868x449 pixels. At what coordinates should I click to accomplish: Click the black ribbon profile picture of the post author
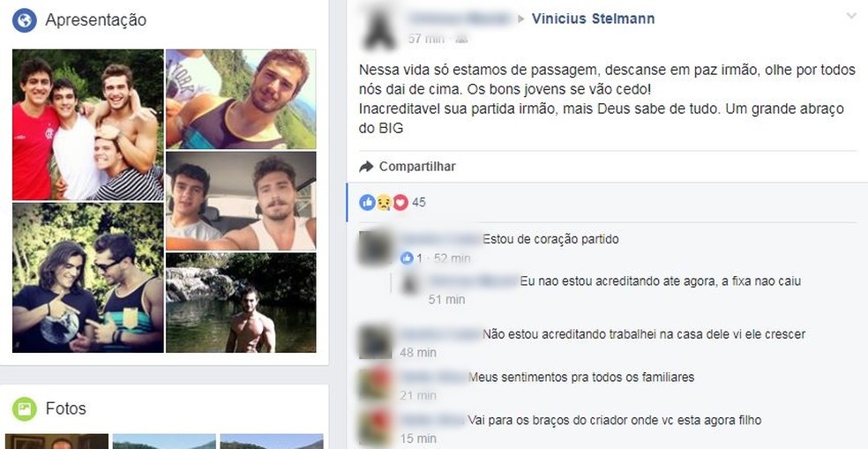[x=378, y=27]
